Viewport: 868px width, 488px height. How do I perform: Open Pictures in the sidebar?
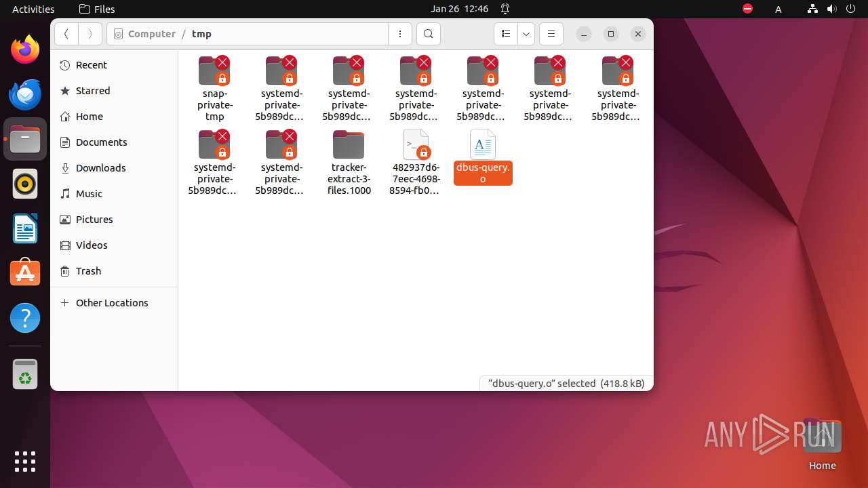(x=114, y=220)
